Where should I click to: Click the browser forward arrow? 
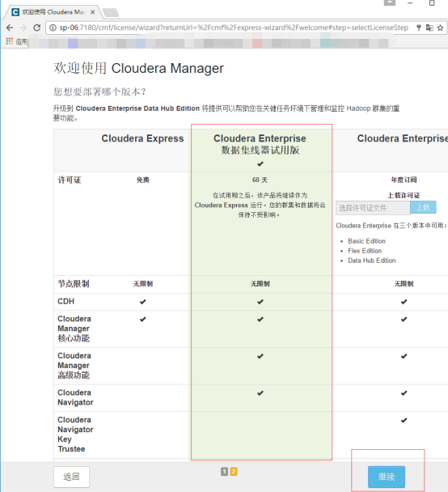(23, 28)
